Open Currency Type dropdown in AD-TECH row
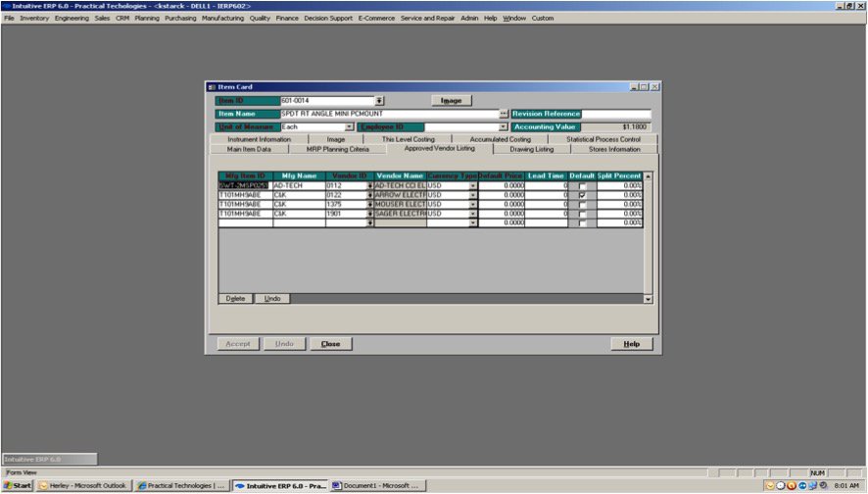The height and width of the screenshot is (494, 868). point(473,186)
